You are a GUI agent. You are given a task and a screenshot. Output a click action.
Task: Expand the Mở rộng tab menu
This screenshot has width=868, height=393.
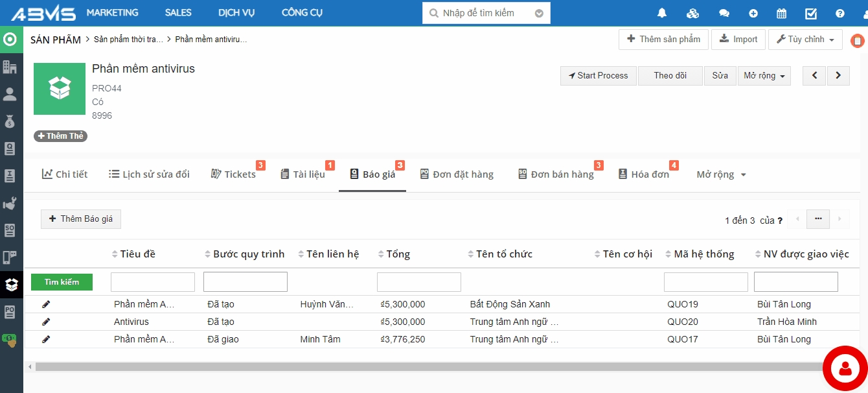coord(721,174)
